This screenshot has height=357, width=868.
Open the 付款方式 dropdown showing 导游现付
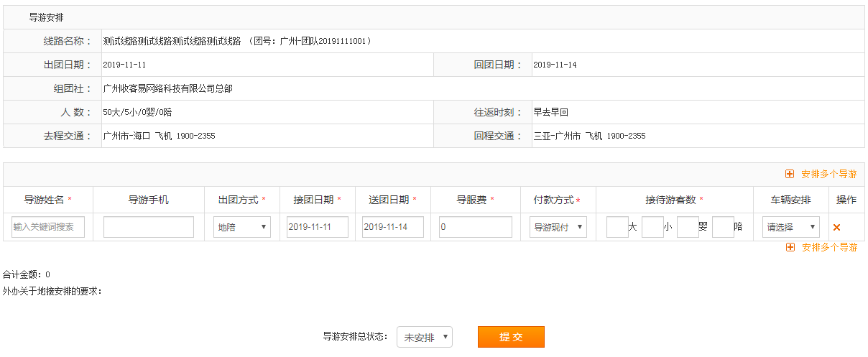[x=558, y=228]
